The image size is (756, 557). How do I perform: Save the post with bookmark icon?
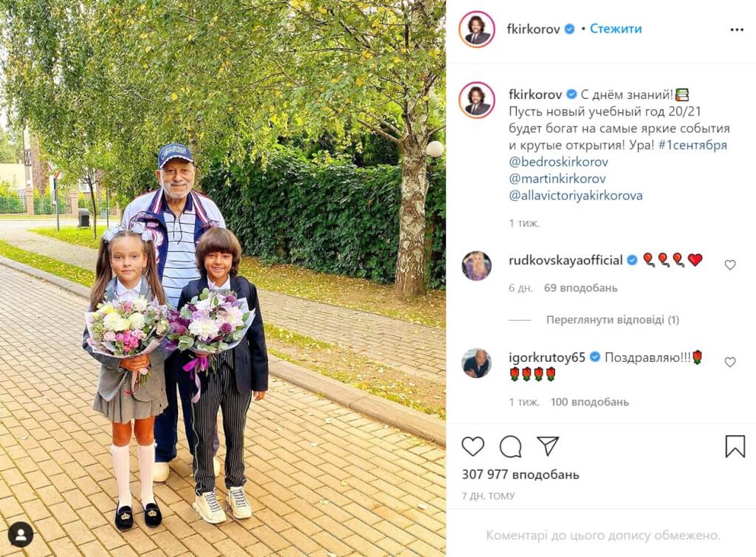click(x=735, y=446)
